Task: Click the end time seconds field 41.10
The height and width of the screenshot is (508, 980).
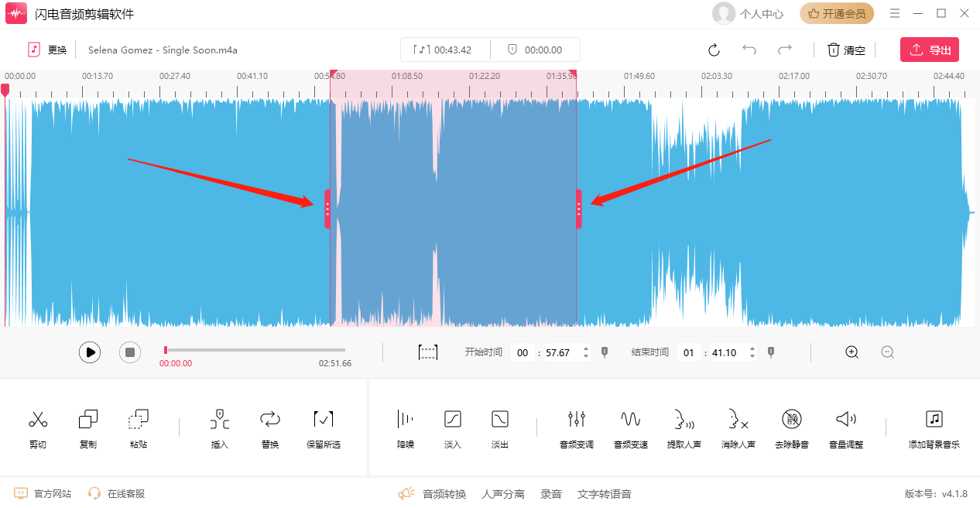Action: tap(725, 352)
